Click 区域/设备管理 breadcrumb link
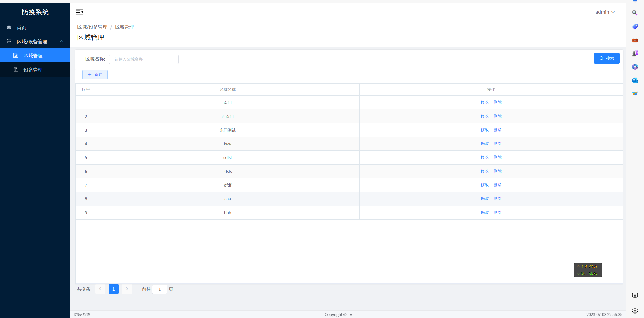The height and width of the screenshot is (318, 644). (92, 27)
